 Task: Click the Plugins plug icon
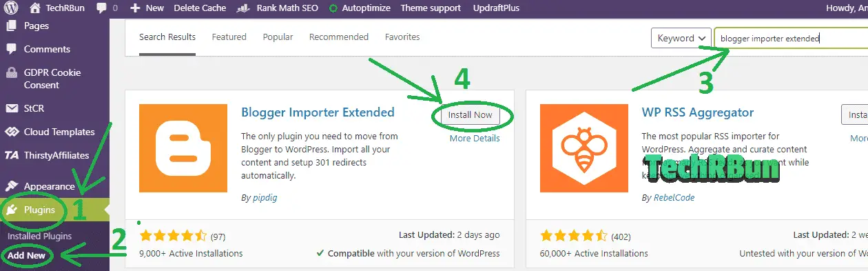(x=12, y=210)
